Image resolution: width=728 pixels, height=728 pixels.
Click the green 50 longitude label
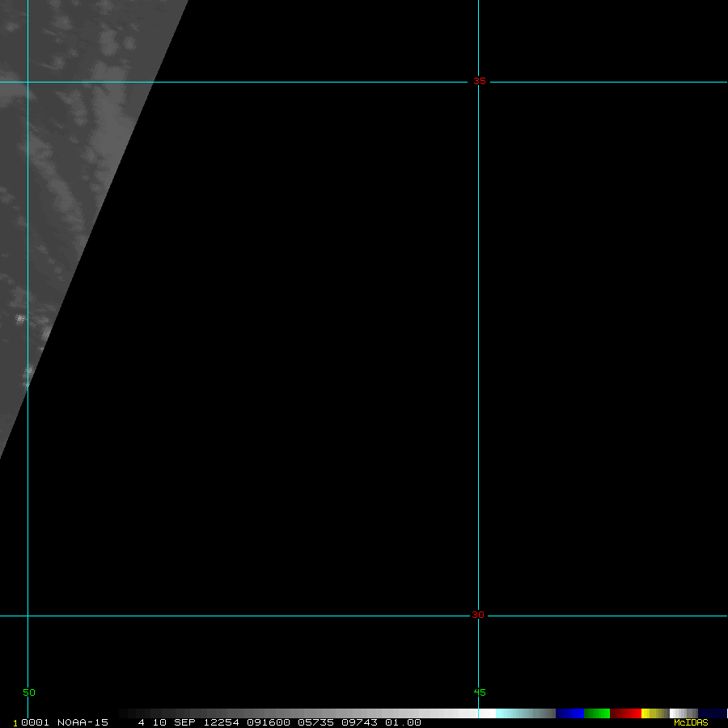29,692
